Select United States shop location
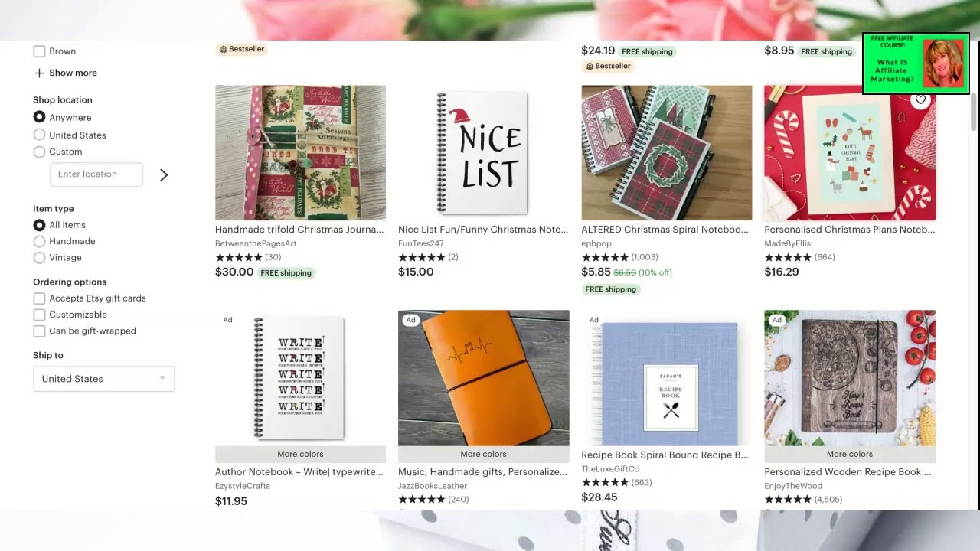980x551 pixels. pyautogui.click(x=39, y=135)
